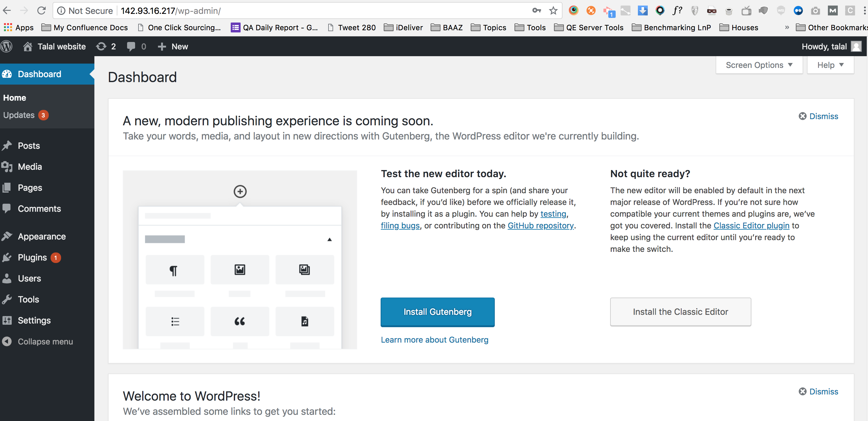Bookmark this page with star icon
The width and height of the screenshot is (868, 421).
click(x=553, y=11)
